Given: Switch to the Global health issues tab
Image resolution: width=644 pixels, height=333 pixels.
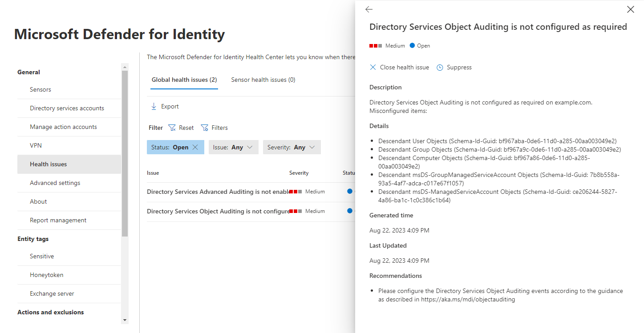Looking at the screenshot, I should coord(184,80).
